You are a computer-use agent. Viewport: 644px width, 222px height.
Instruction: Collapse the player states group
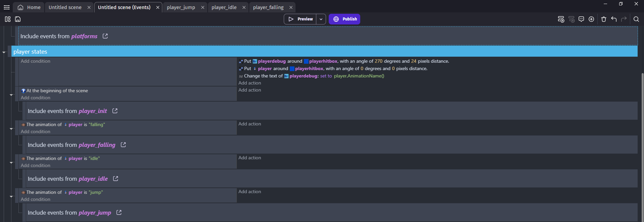click(4, 52)
